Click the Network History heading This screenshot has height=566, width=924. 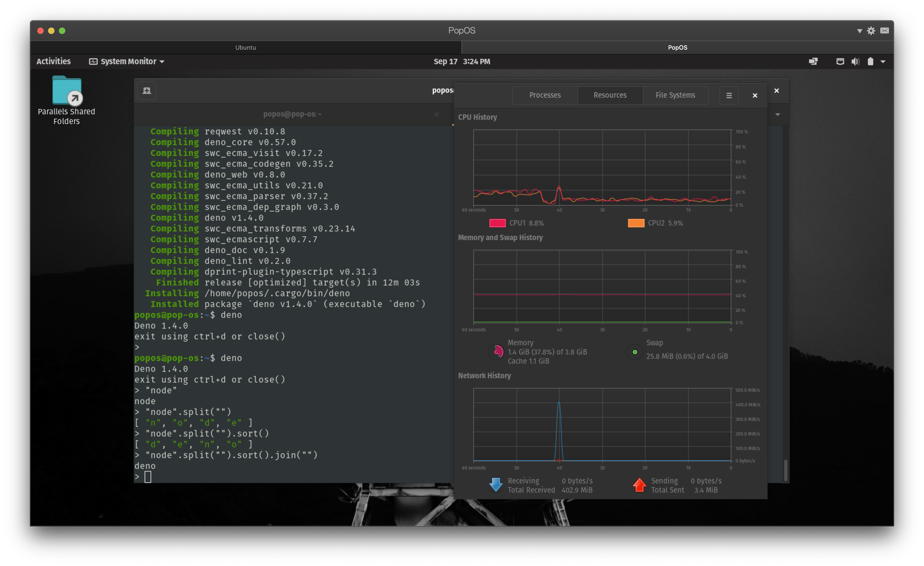(484, 376)
